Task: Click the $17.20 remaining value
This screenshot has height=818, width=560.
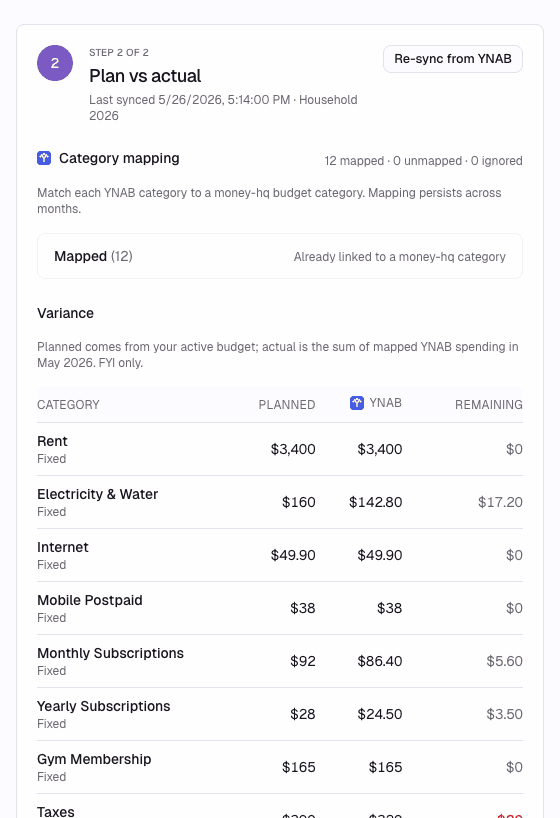Action: [x=500, y=502]
